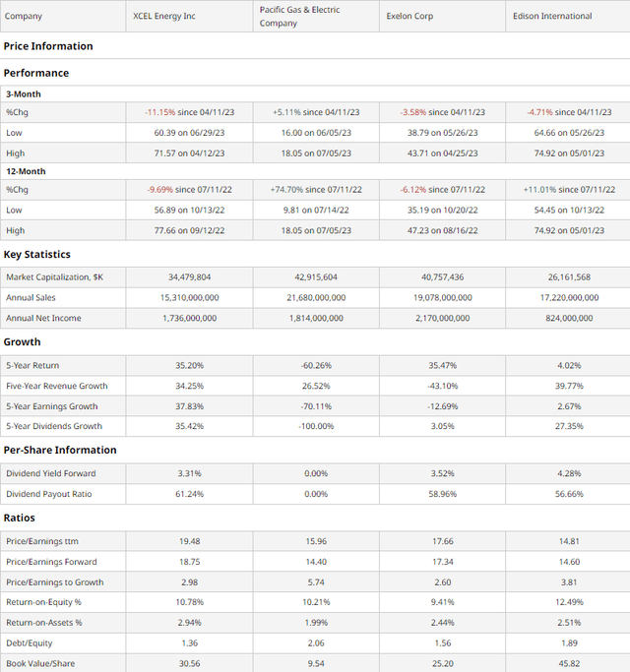Select the Ratios section heading
630x672 pixels.
(x=20, y=518)
